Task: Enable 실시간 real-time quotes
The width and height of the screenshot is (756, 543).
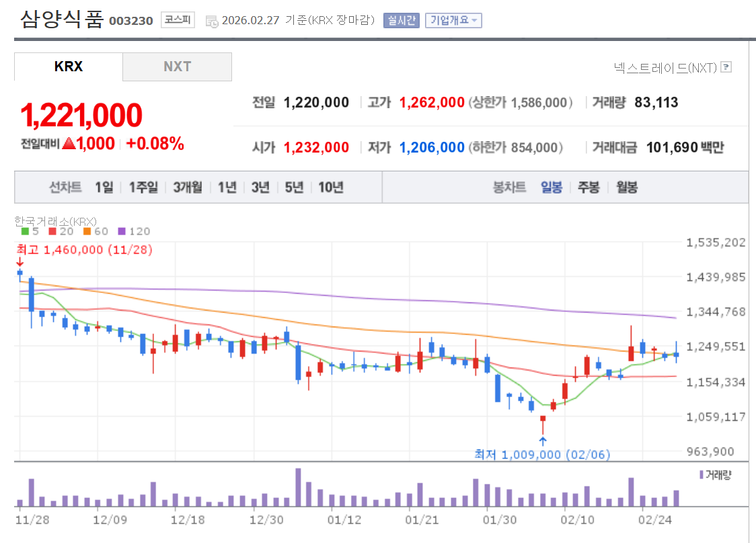Action: (x=401, y=20)
